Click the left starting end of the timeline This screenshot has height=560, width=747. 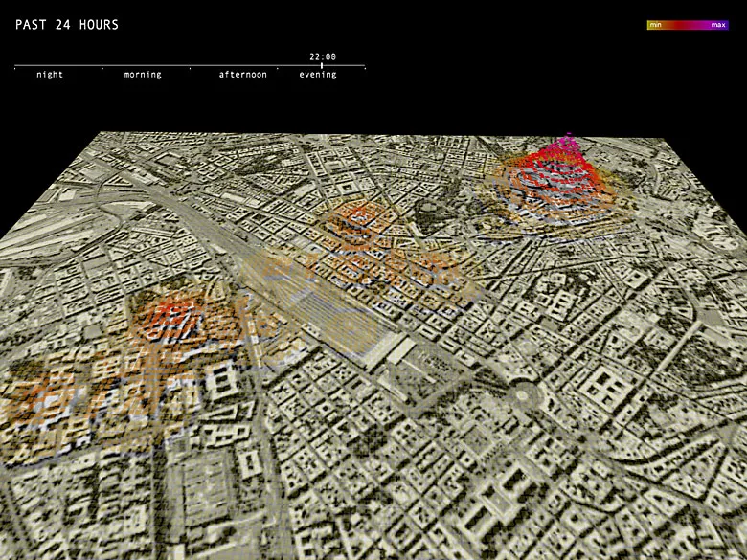click(x=15, y=66)
